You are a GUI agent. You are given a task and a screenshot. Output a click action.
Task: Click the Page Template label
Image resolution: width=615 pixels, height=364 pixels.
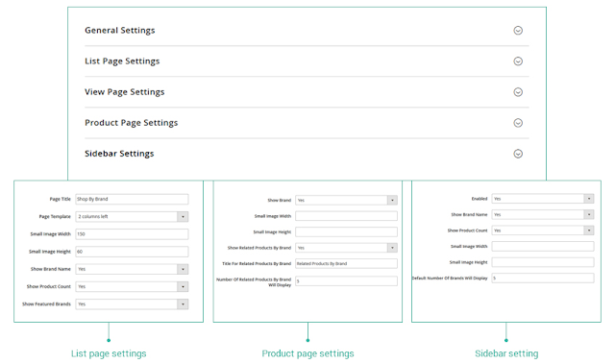55,217
